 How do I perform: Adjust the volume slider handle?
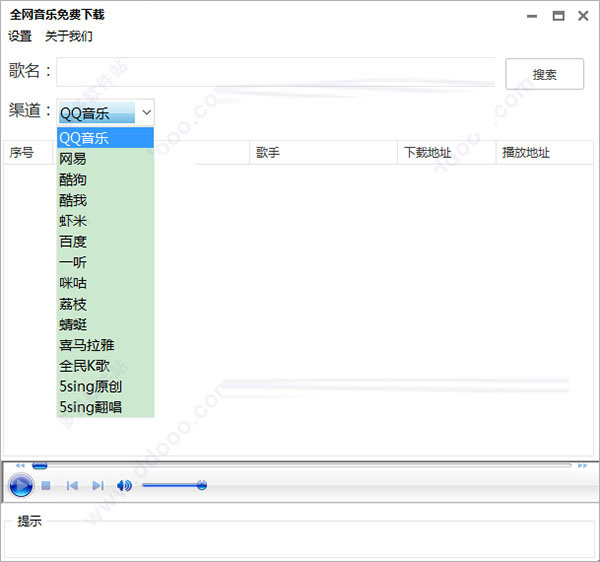202,485
